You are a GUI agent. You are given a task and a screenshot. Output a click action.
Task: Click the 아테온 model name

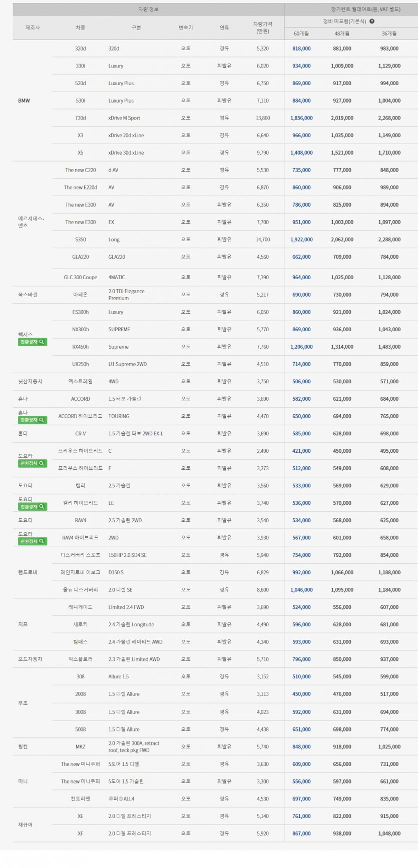(80, 295)
